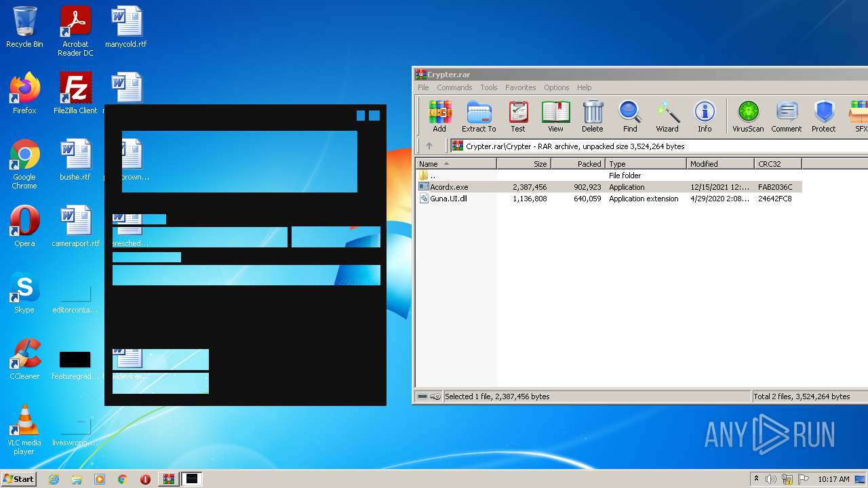Open Internet Explorer from taskbar
The height and width of the screenshot is (488, 868).
coord(54,479)
